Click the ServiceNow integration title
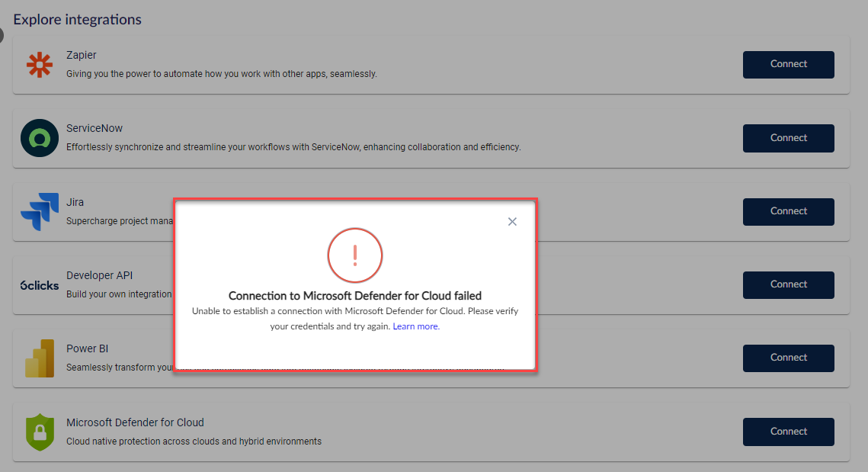868x472 pixels. [x=94, y=128]
